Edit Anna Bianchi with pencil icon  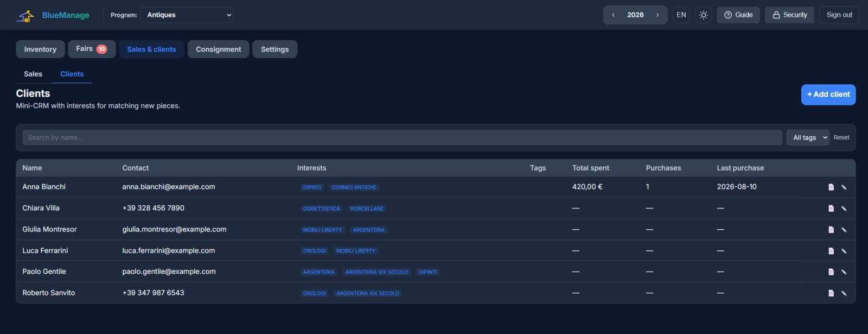point(844,187)
